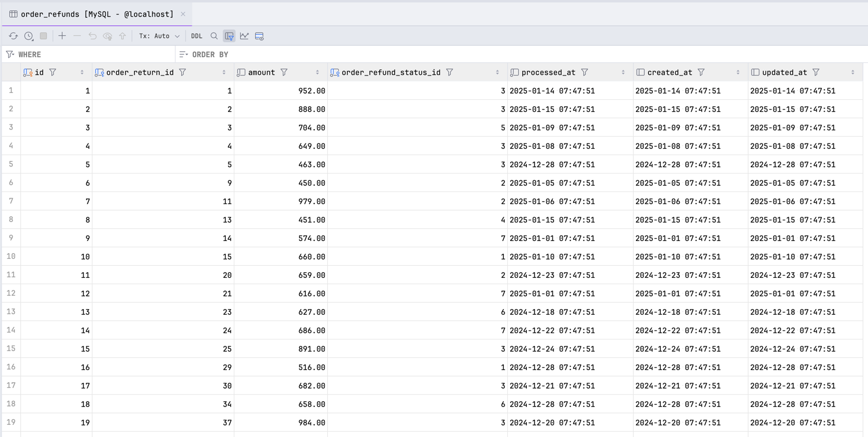Screen dimensions: 868x437
Task: Open the query history clock icon
Action: point(29,36)
